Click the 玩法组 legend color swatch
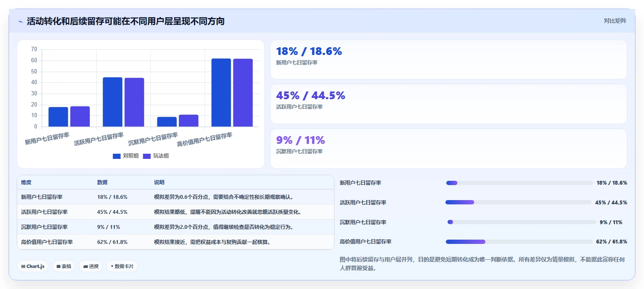 tap(147, 156)
